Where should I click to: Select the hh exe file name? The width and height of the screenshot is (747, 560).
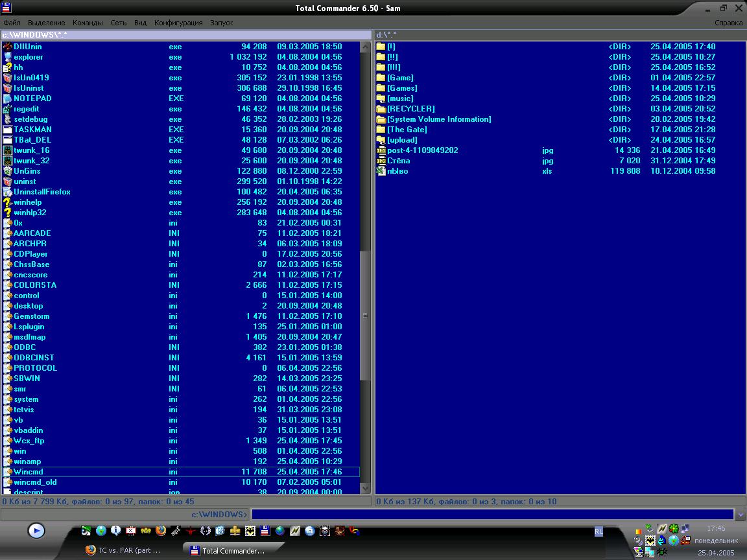pos(18,67)
